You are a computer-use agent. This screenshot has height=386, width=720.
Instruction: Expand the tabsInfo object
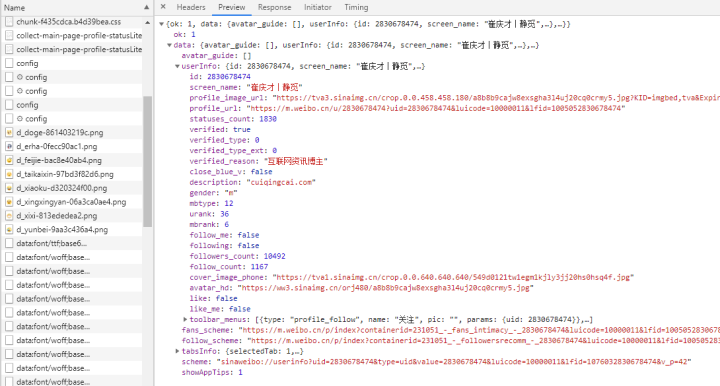tap(177, 351)
